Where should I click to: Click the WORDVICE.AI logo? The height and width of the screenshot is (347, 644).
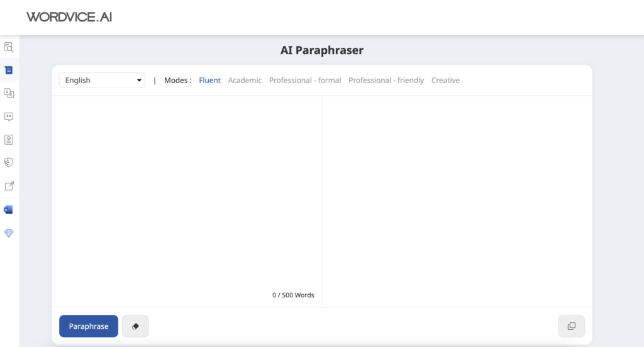(x=69, y=17)
